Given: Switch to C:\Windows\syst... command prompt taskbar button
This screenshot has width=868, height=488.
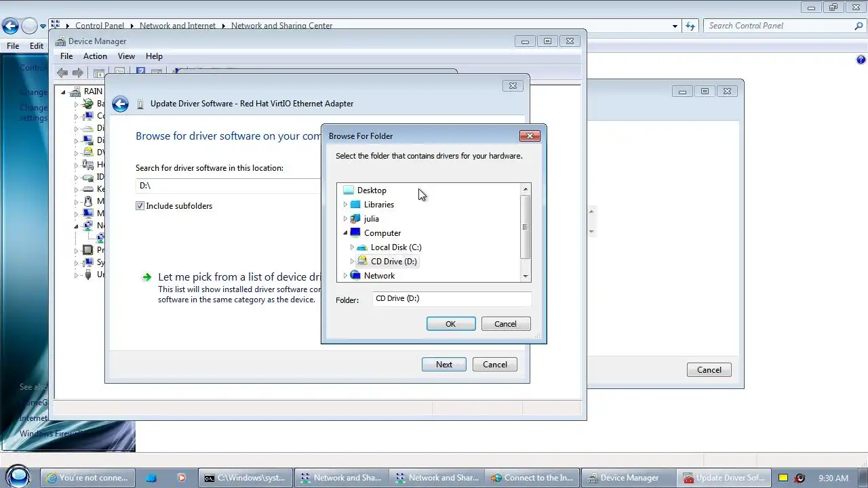Looking at the screenshot, I should 247,478.
